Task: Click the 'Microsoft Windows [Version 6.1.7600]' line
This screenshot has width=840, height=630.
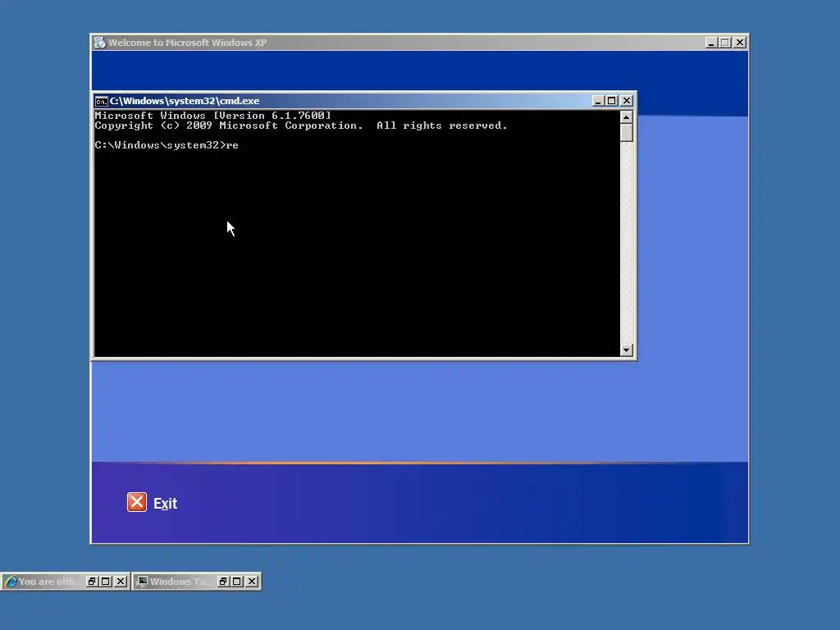Action: [x=212, y=115]
